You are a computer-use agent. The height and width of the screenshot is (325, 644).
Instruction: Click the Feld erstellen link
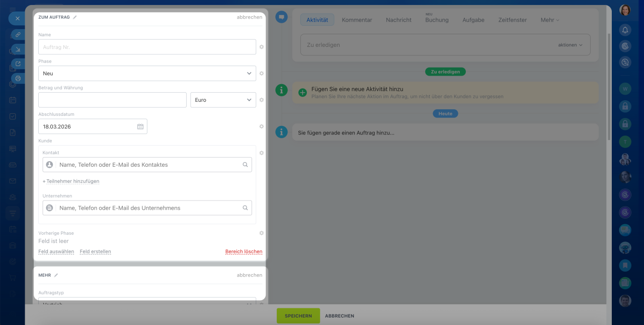[x=95, y=251]
